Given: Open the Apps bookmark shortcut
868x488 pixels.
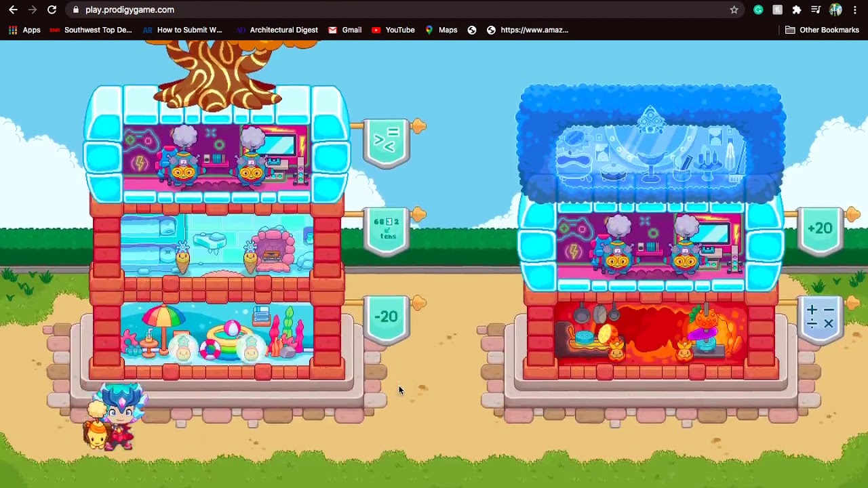Looking at the screenshot, I should [24, 30].
